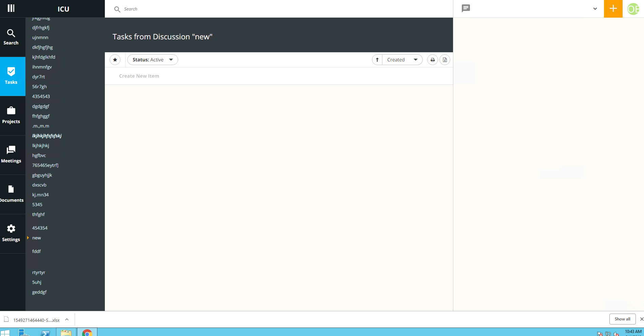Open the Settings section in the sidebar
The image size is (644, 336).
(11, 233)
